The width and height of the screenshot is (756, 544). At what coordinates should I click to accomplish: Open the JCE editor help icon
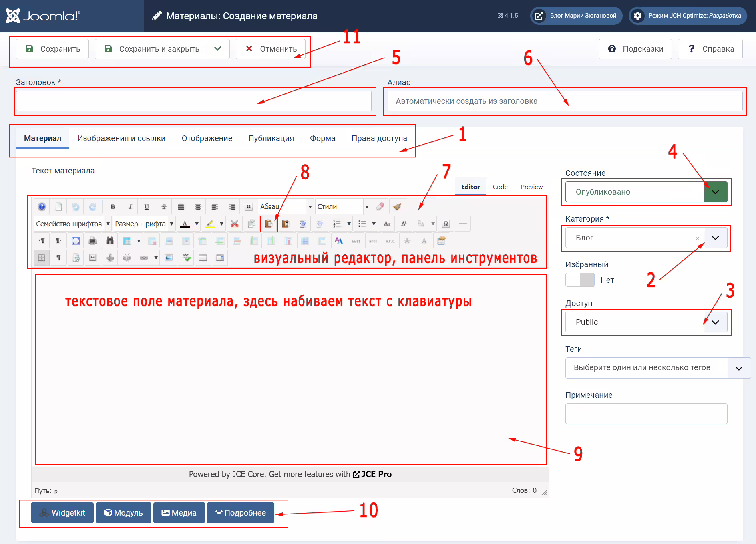(42, 207)
